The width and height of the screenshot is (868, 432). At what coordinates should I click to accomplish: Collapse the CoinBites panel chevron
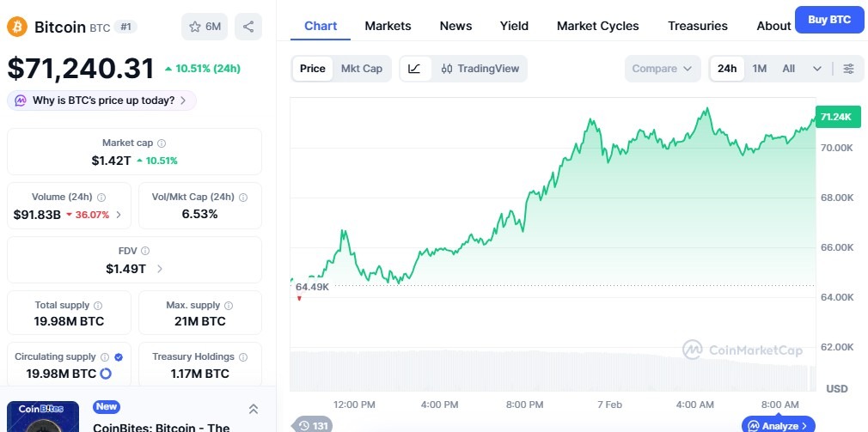253,409
